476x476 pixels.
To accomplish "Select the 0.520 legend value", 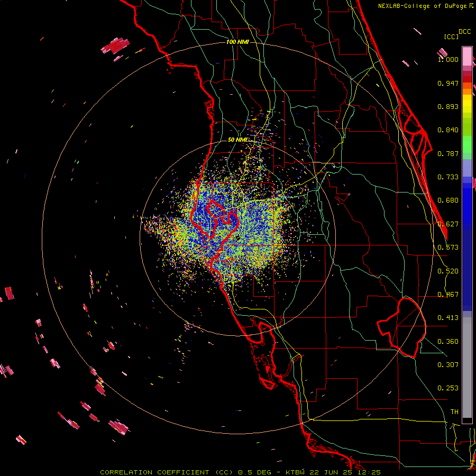I will (448, 271).
